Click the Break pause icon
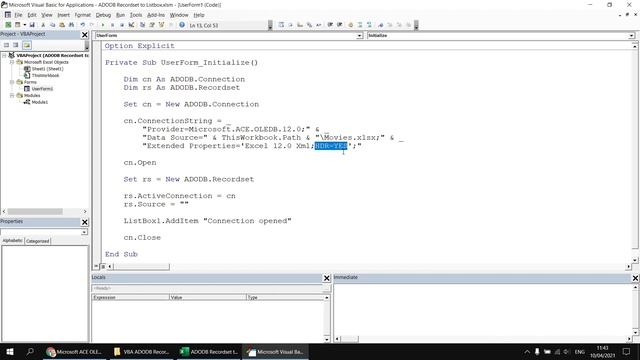 pos(112,25)
